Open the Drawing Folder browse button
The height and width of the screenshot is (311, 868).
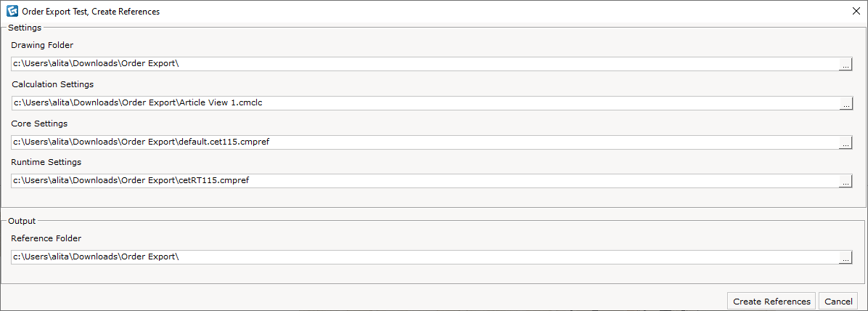(846, 65)
